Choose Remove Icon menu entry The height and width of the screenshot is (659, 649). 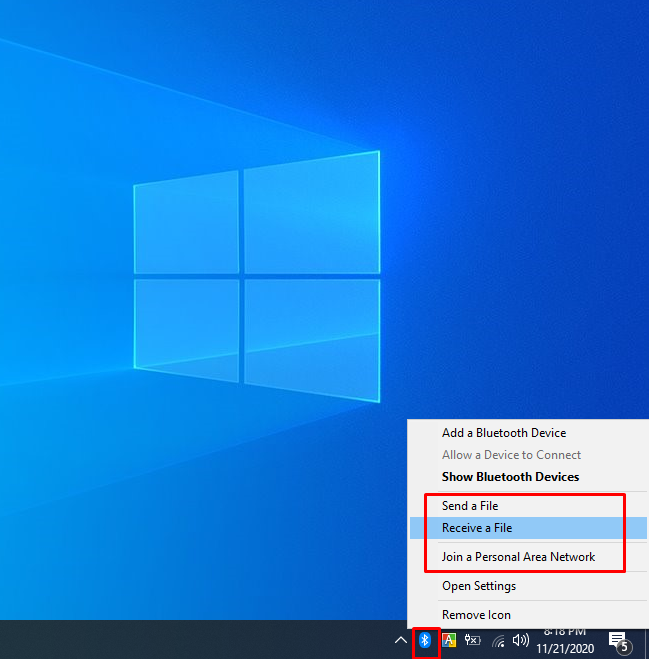click(x=528, y=614)
